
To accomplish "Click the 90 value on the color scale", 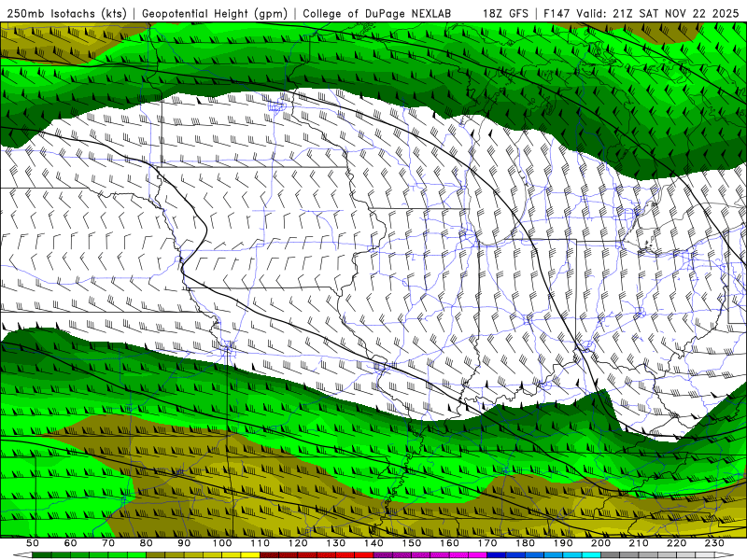I will 184,543.
